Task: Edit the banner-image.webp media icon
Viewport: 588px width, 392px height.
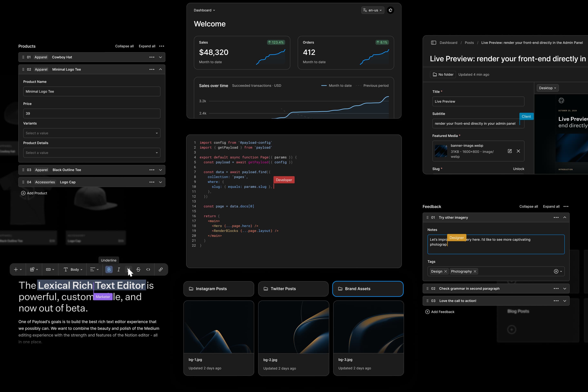Action: [x=510, y=151]
